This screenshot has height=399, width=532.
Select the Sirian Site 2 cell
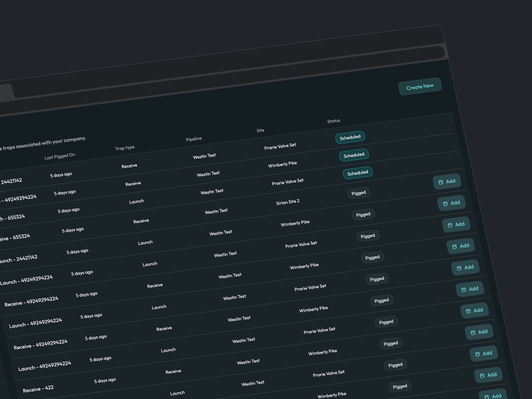(x=288, y=202)
